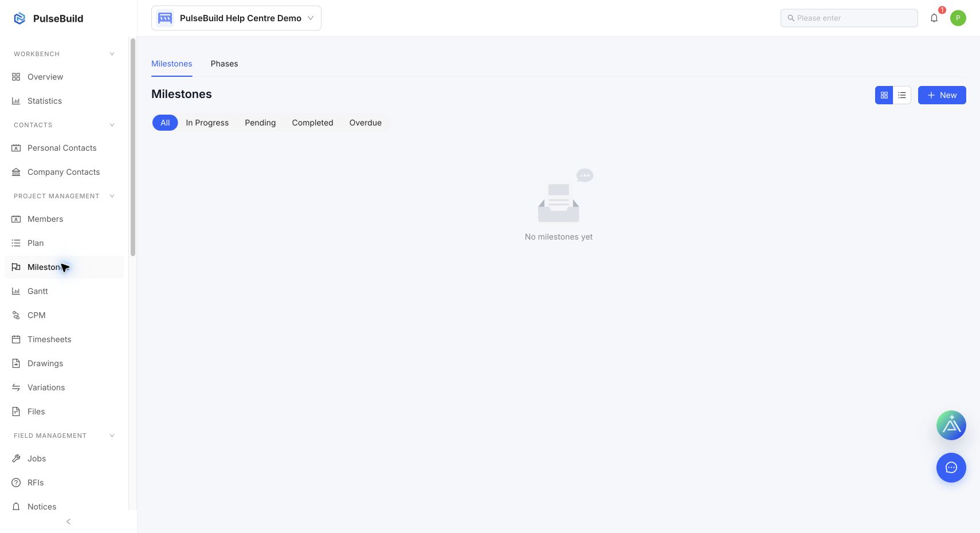This screenshot has width=980, height=533.
Task: Open Notices in the sidebar
Action: [64, 507]
